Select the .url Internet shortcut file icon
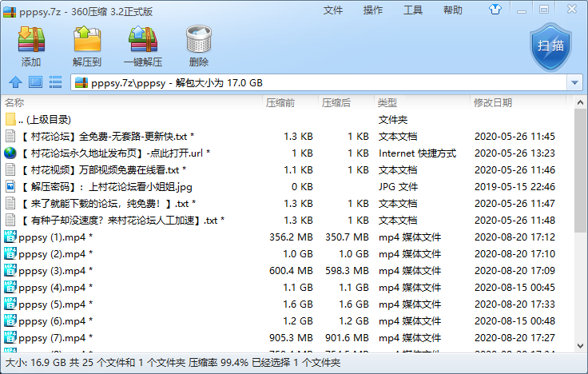The height and width of the screenshot is (374, 588). (x=10, y=153)
